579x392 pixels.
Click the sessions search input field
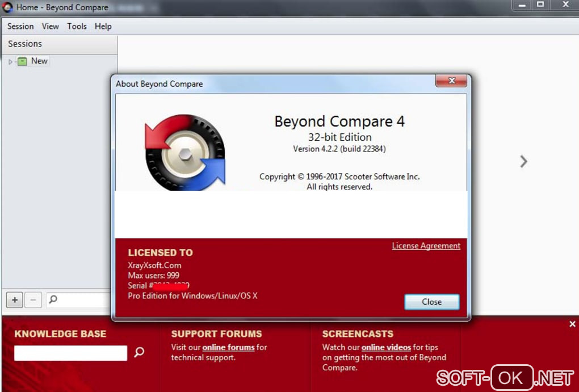click(x=78, y=300)
